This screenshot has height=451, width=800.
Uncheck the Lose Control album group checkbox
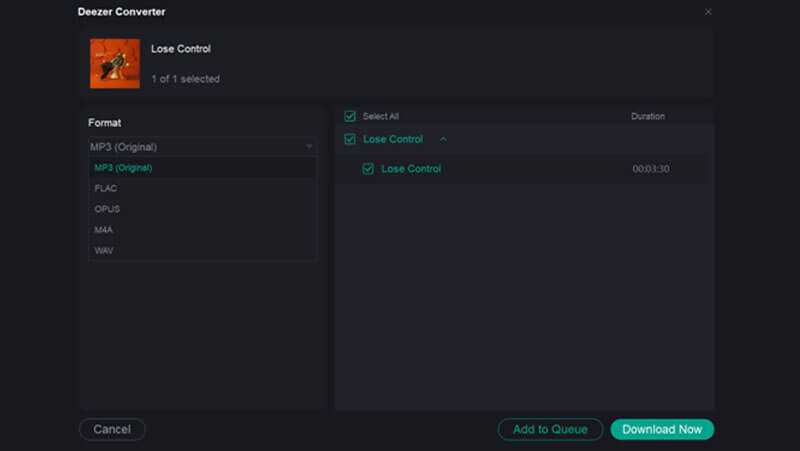click(350, 139)
